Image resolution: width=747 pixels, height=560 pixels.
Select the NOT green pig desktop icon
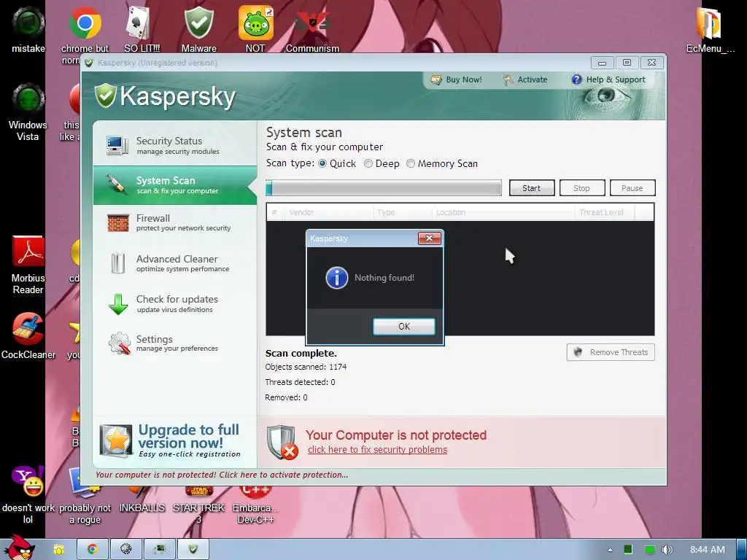pyautogui.click(x=255, y=29)
